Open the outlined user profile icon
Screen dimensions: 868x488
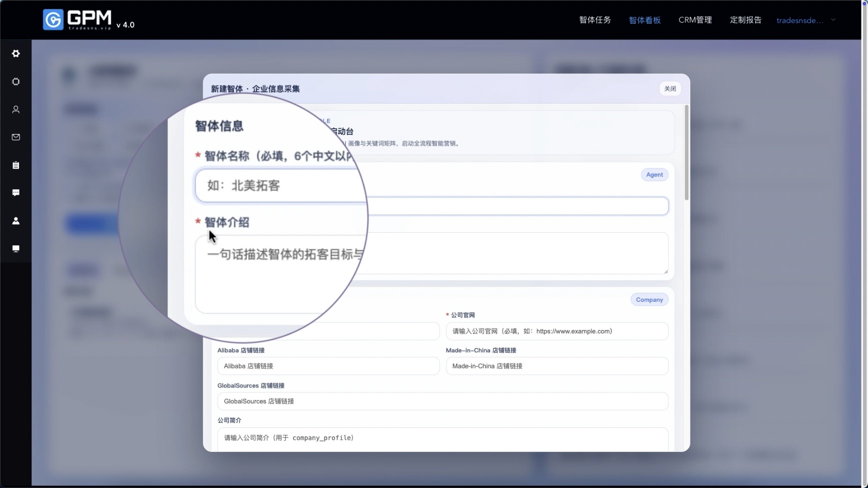coord(16,110)
